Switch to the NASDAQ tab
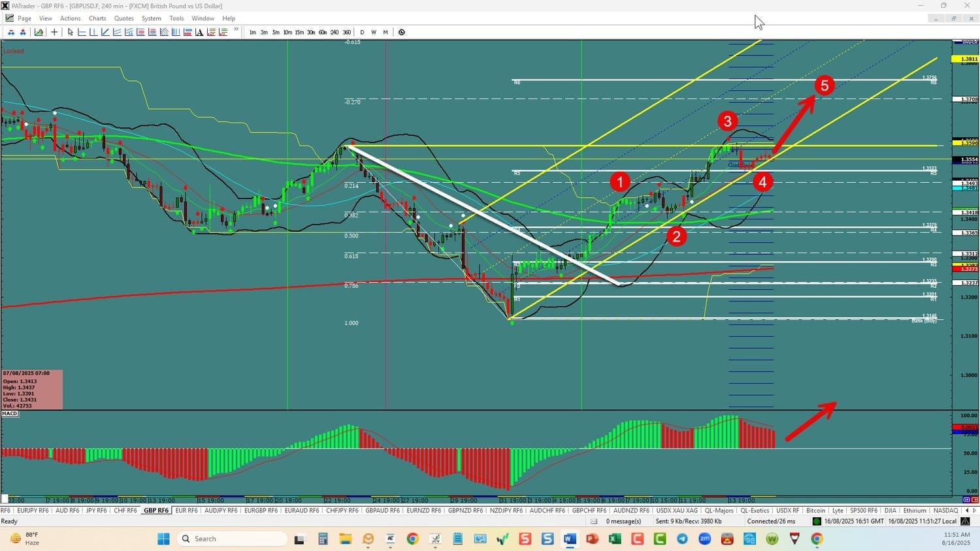980x551 pixels. (x=946, y=511)
